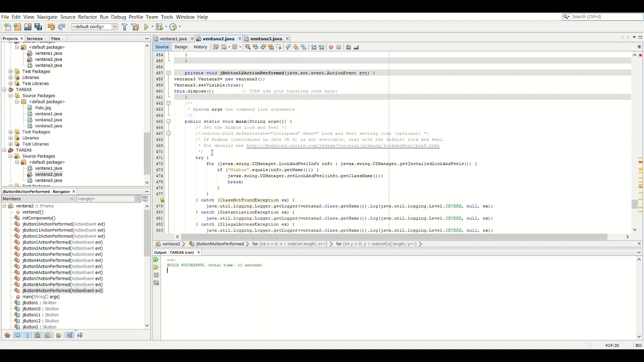Screen dimensions: 644x362
Task: Collapse the TAREA5 project node
Action: pyautogui.click(x=4, y=89)
